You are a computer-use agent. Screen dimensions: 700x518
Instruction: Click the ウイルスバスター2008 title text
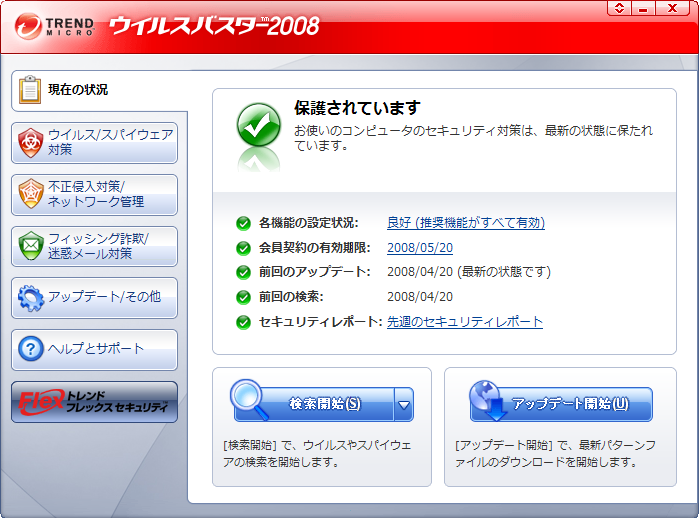(x=215, y=26)
